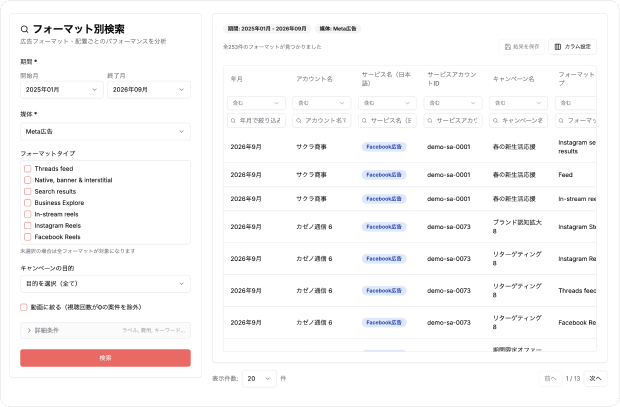Screen dimensions: 620x407
Task: Click demo-sa-0073 in the Facebook Reels row
Action: point(449,323)
